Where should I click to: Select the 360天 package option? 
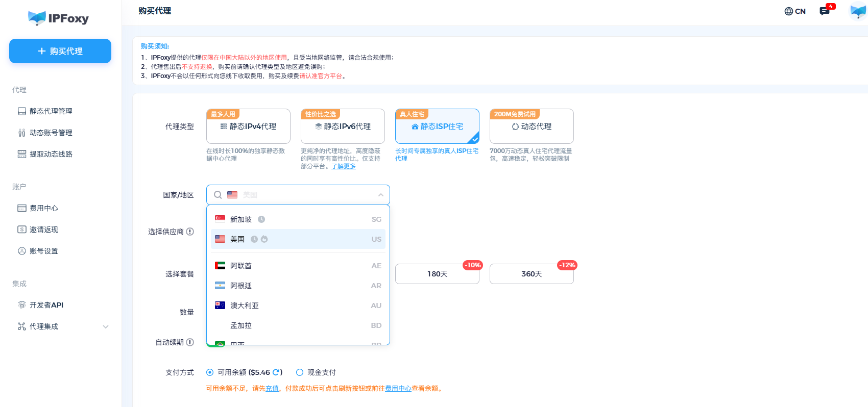tap(532, 274)
